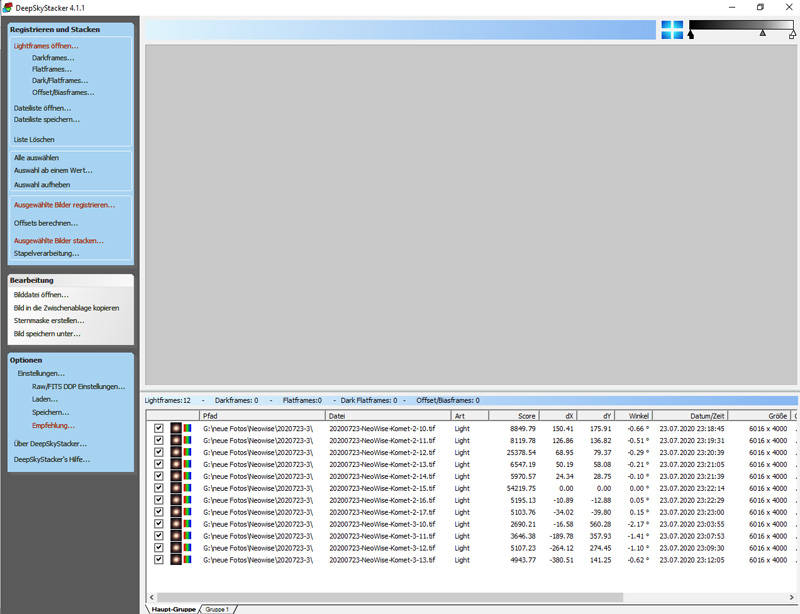Click RGB color icon of NeoWise-Komet-2-12.tif

click(187, 452)
